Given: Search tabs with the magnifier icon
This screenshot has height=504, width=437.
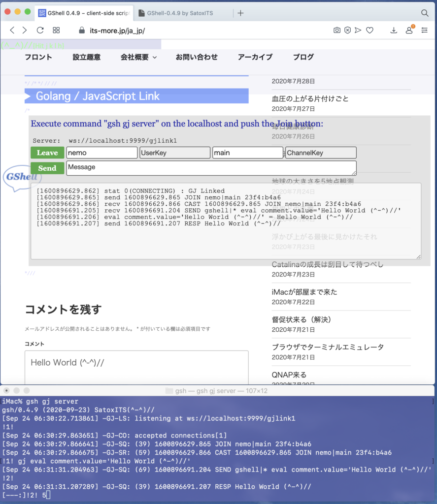Looking at the screenshot, I should (x=425, y=13).
